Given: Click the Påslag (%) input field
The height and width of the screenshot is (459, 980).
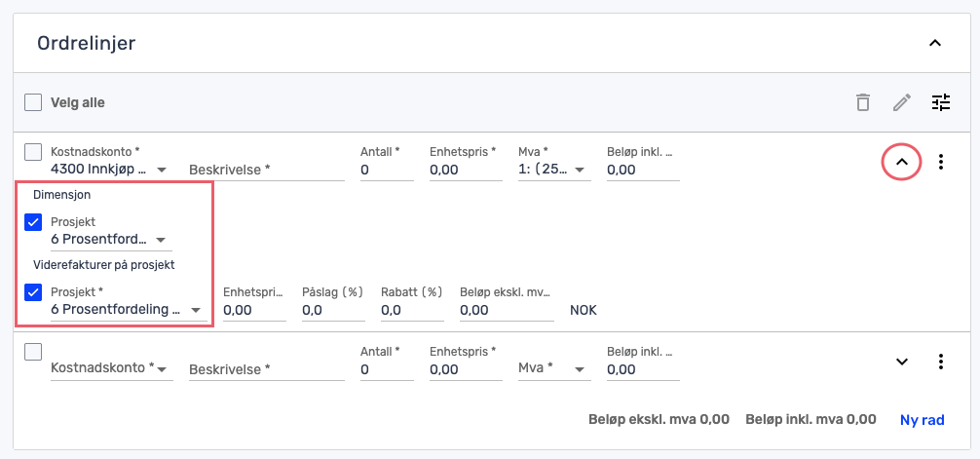Looking at the screenshot, I should click(332, 310).
